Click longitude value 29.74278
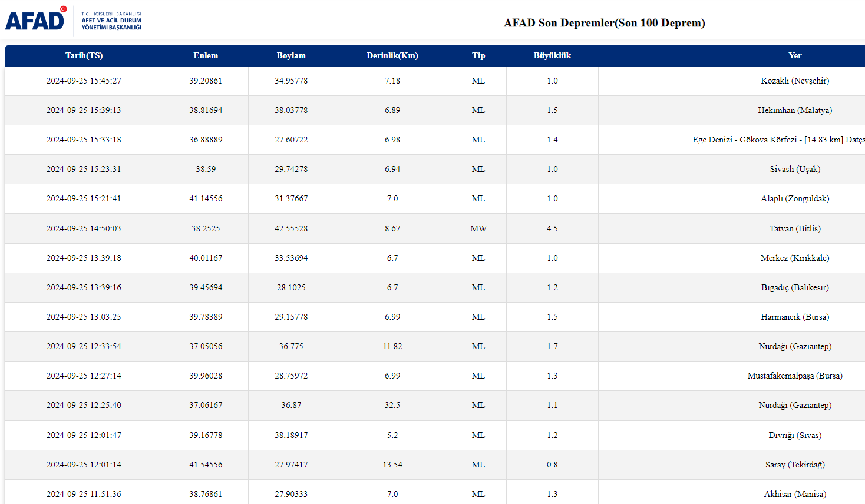The height and width of the screenshot is (504, 865). [291, 169]
